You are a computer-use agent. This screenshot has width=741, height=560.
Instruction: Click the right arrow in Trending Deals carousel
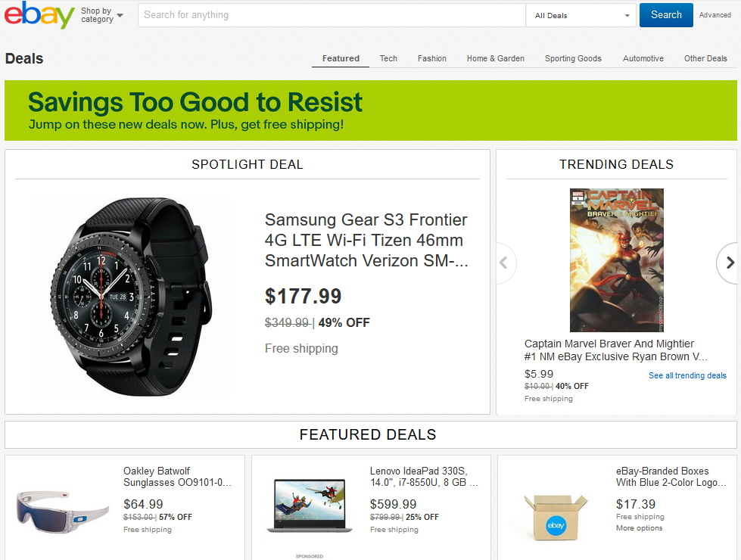click(x=729, y=263)
